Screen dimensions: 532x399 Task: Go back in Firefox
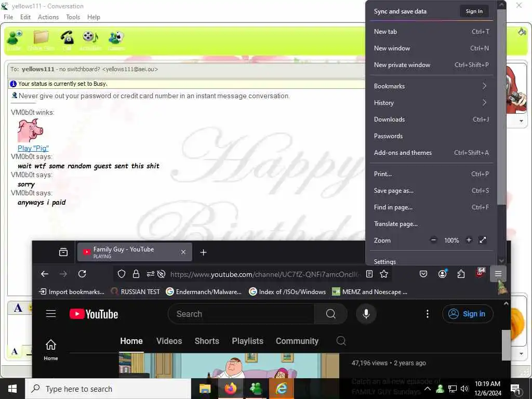[x=45, y=274]
